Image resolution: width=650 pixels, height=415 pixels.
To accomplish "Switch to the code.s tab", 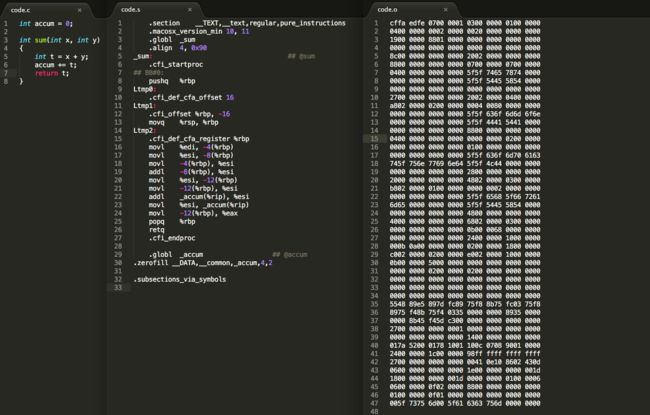I will point(131,10).
